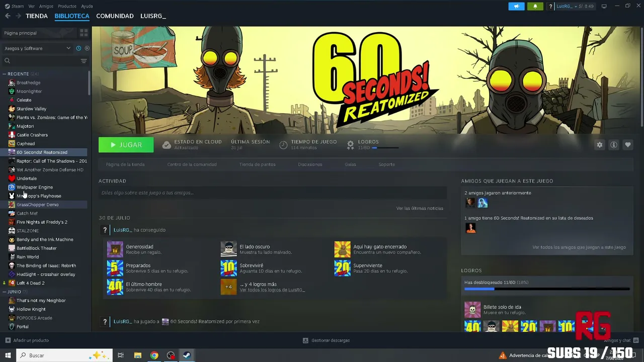This screenshot has width=644, height=362.
Task: Open File Explorer from the taskbar
Action: [137, 355]
